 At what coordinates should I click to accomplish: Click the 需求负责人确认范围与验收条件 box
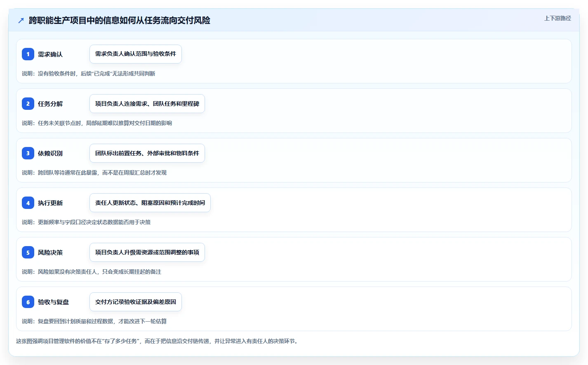tap(136, 54)
